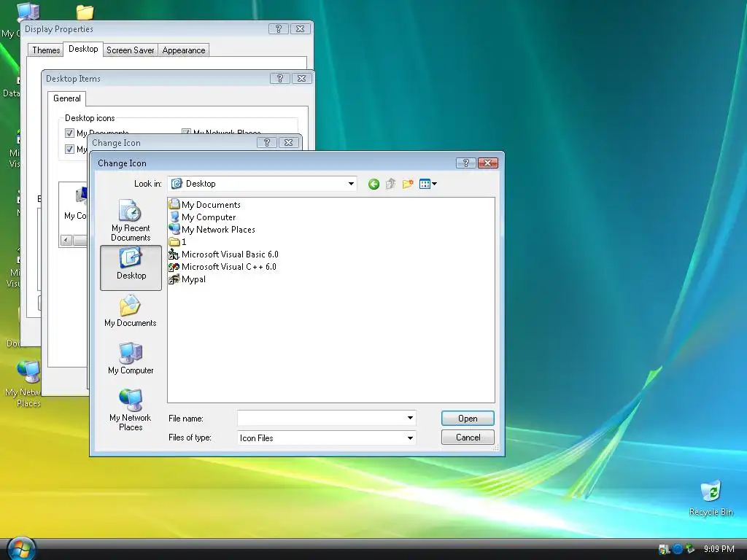Viewport: 747px width, 560px height.
Task: Select My Network Places in the places bar
Action: [131, 410]
